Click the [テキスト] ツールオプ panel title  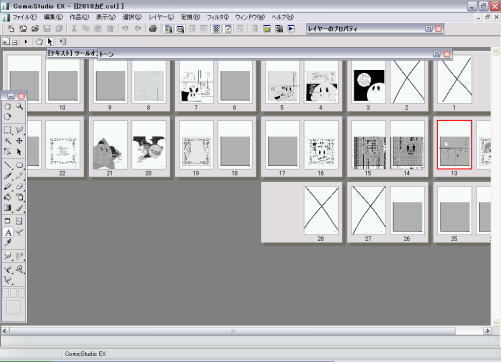tap(71, 53)
